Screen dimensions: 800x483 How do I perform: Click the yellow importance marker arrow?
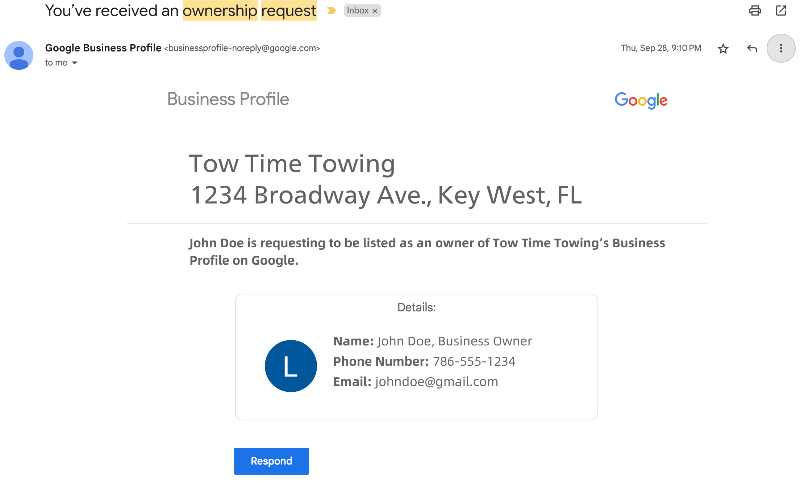pos(332,10)
